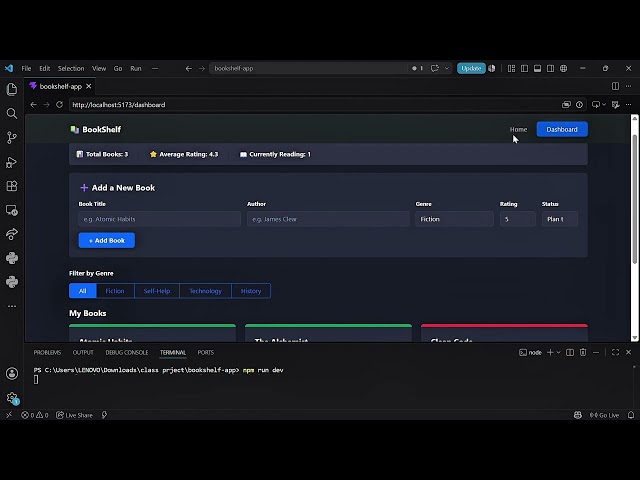The width and height of the screenshot is (640, 480).
Task: Expand the dropdown arrow beside preview screencast icon
Action: coord(604,105)
